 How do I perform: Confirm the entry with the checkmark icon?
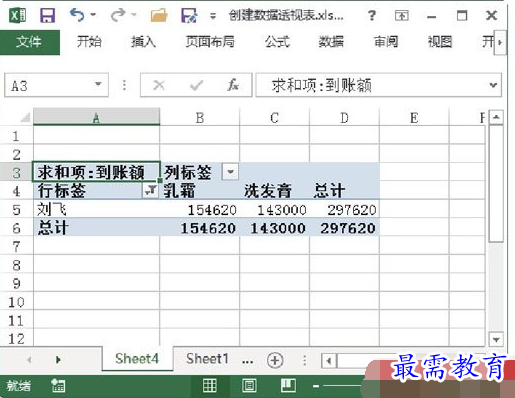click(x=196, y=85)
